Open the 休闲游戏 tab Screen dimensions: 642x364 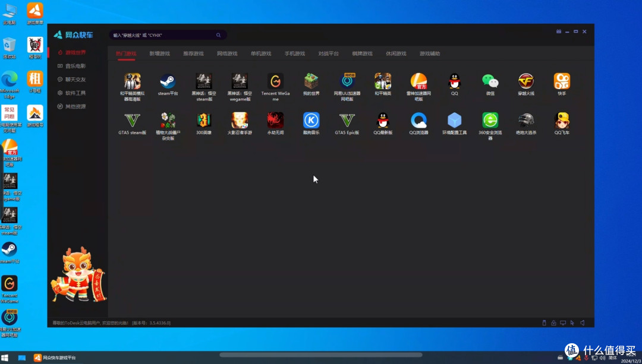coord(396,53)
